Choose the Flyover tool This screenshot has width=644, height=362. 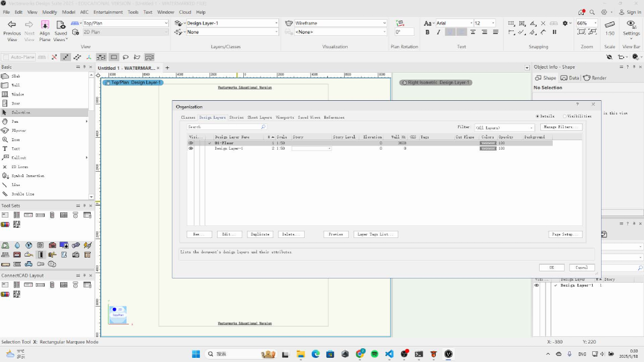[x=18, y=130]
